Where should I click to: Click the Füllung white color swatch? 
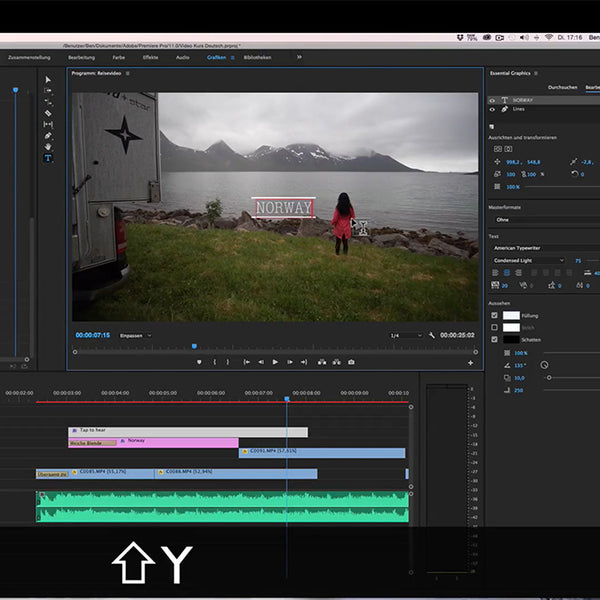pyautogui.click(x=511, y=315)
